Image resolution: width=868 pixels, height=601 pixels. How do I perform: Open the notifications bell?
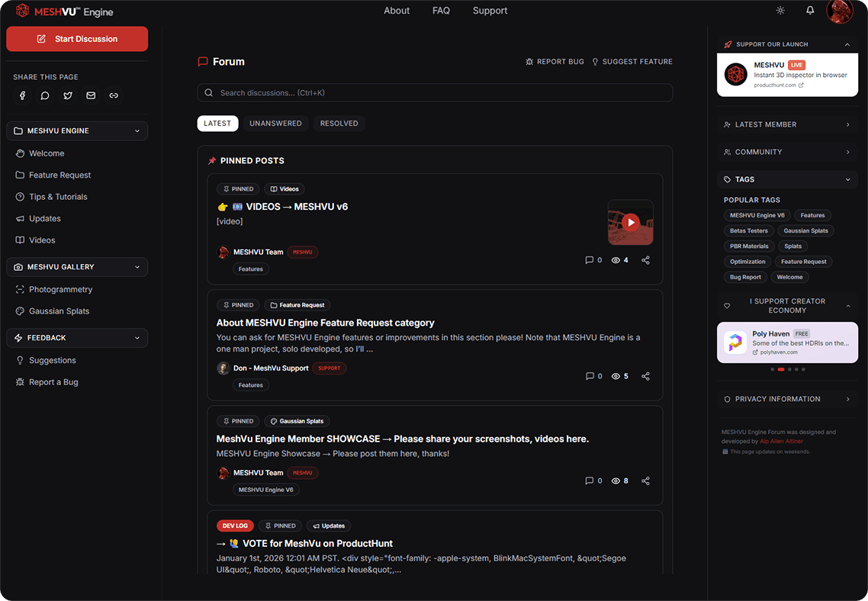pos(810,11)
